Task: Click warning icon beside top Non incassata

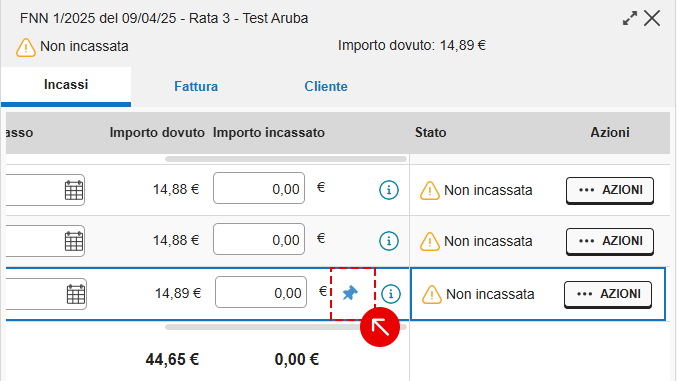Action: (x=25, y=47)
